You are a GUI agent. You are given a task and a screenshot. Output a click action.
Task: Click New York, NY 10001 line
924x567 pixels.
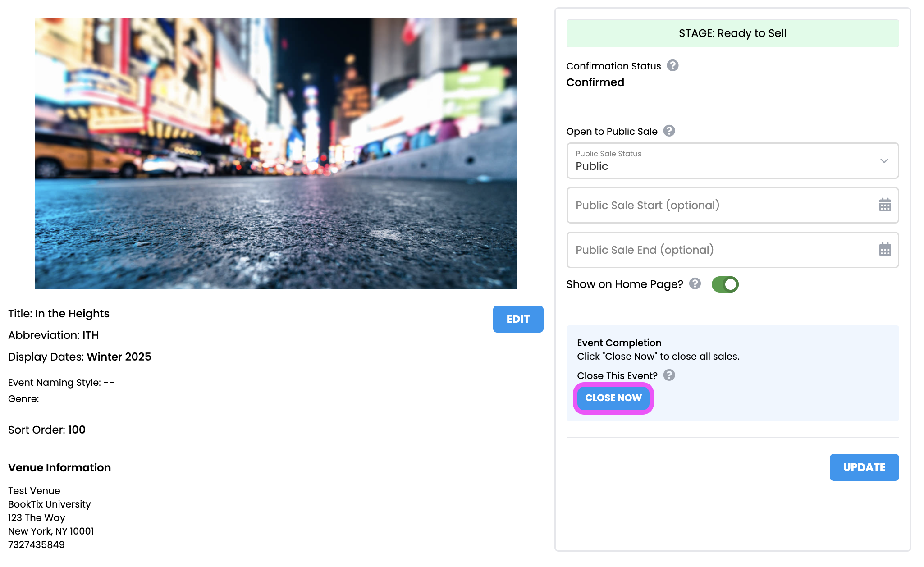pos(51,531)
